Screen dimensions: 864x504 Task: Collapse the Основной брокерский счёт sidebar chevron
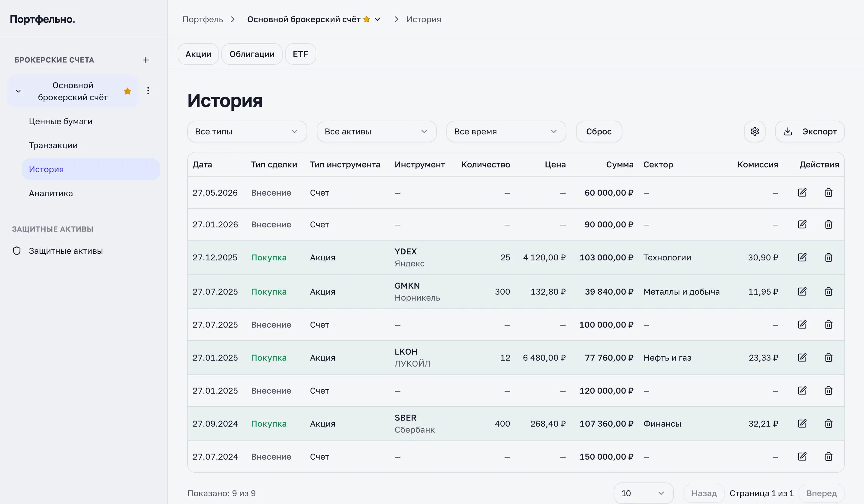(x=19, y=91)
